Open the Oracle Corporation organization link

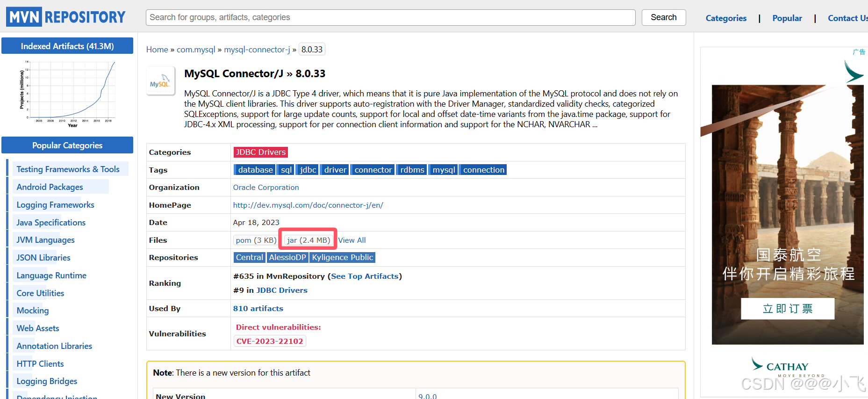tap(266, 187)
